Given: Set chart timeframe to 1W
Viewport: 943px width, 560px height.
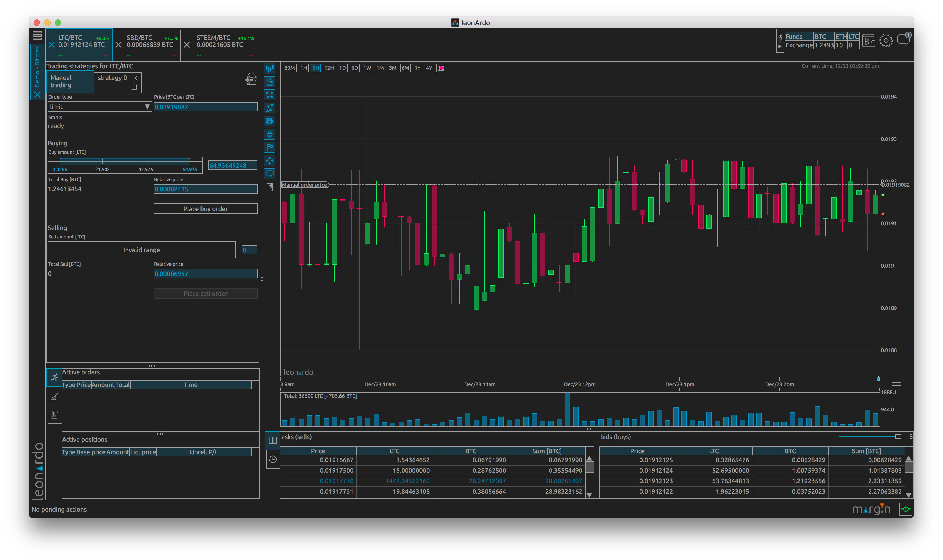Looking at the screenshot, I should pyautogui.click(x=367, y=68).
